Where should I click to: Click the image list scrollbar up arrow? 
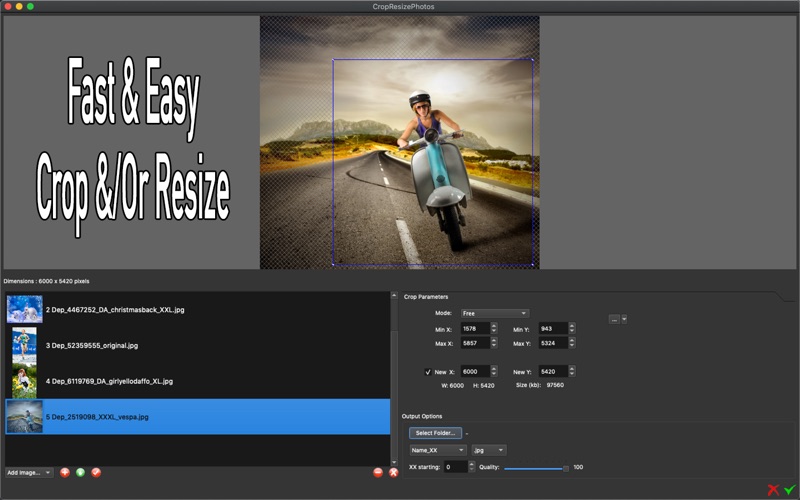[x=394, y=295]
